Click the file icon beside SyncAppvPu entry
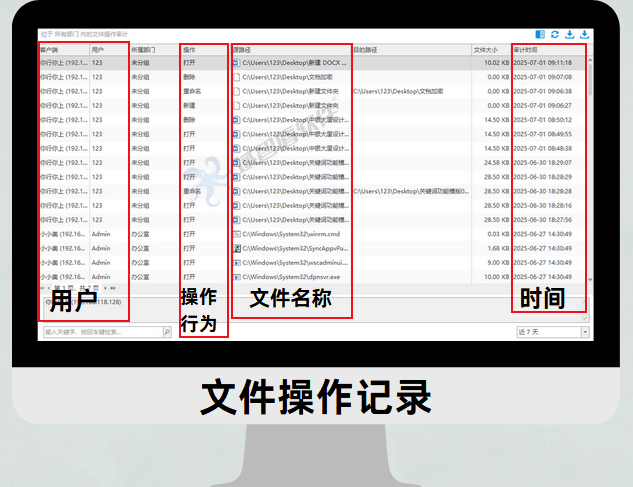Screen dimensions: 633x487 click(x=236, y=248)
